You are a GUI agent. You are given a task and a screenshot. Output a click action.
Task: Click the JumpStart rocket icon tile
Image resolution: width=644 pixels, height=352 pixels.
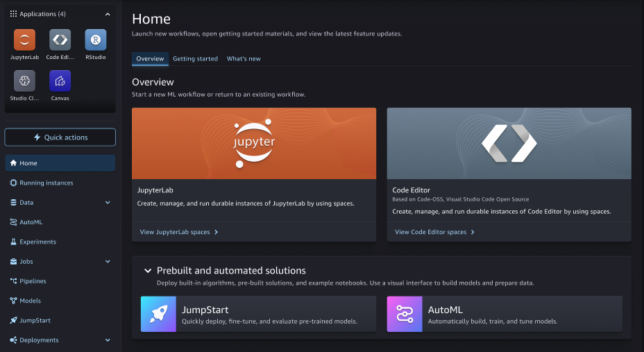(x=158, y=314)
